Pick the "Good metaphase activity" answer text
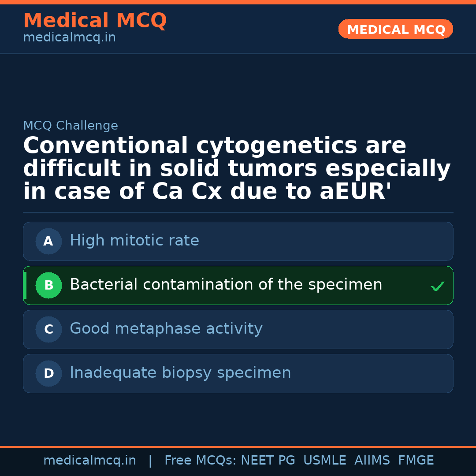This screenshot has width=476, height=476. 166,329
